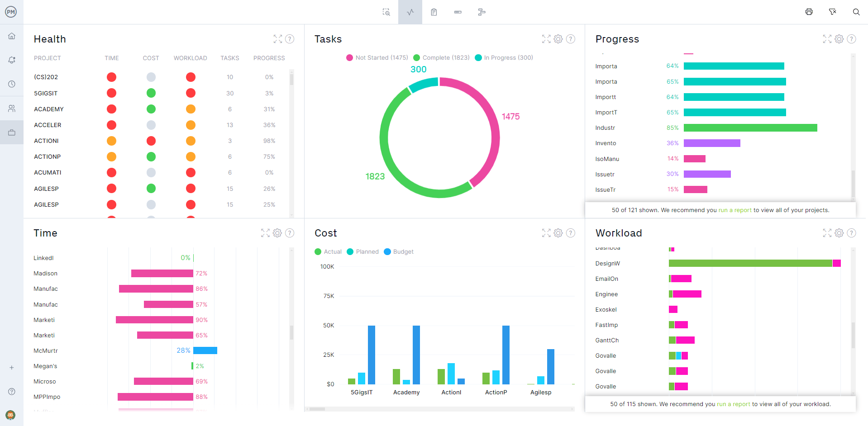Open help for the Time panel
The height and width of the screenshot is (426, 868).
coord(290,233)
